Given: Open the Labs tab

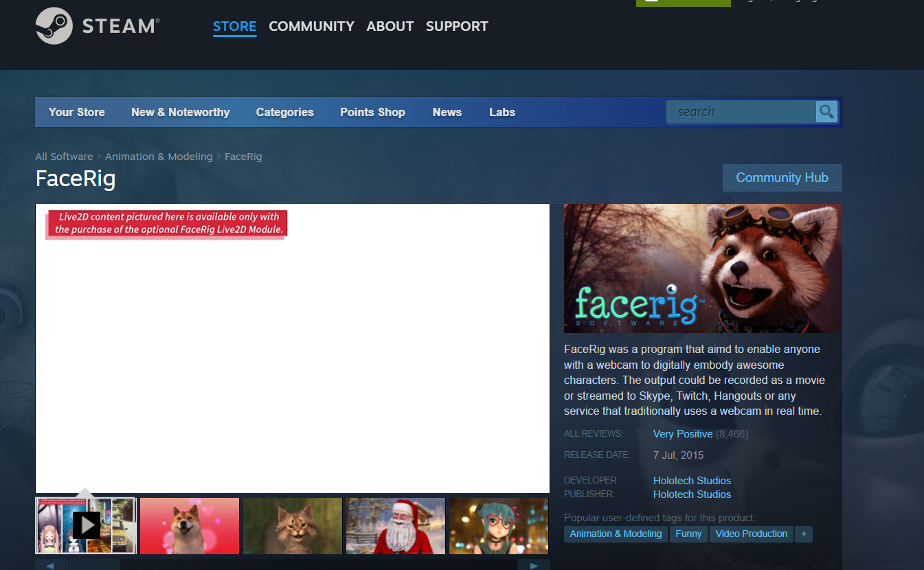Looking at the screenshot, I should [x=502, y=112].
